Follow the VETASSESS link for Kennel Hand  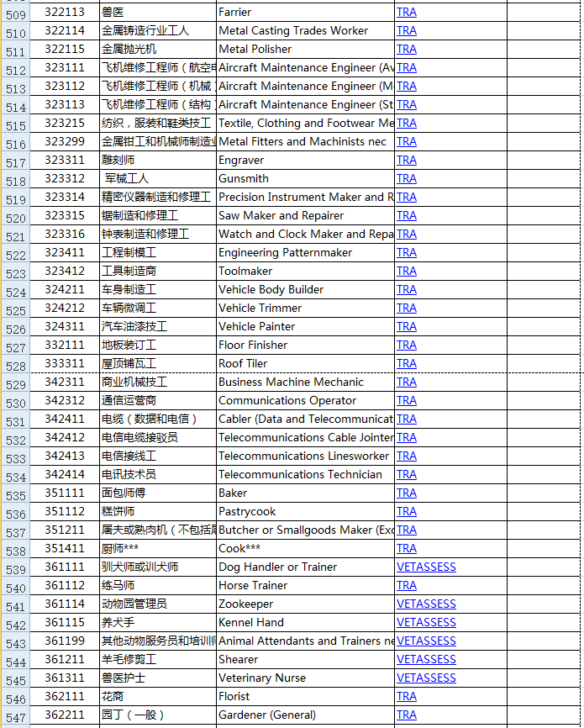pyautogui.click(x=426, y=623)
